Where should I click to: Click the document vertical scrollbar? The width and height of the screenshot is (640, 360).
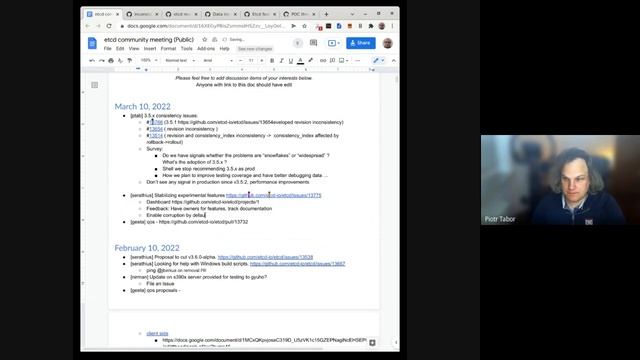pyautogui.click(x=397, y=80)
